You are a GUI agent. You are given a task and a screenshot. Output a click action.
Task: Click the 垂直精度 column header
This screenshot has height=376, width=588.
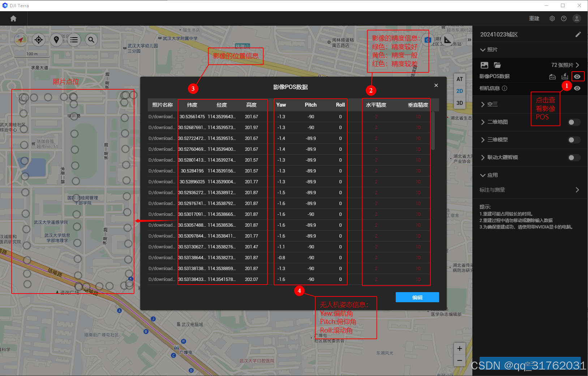click(418, 105)
